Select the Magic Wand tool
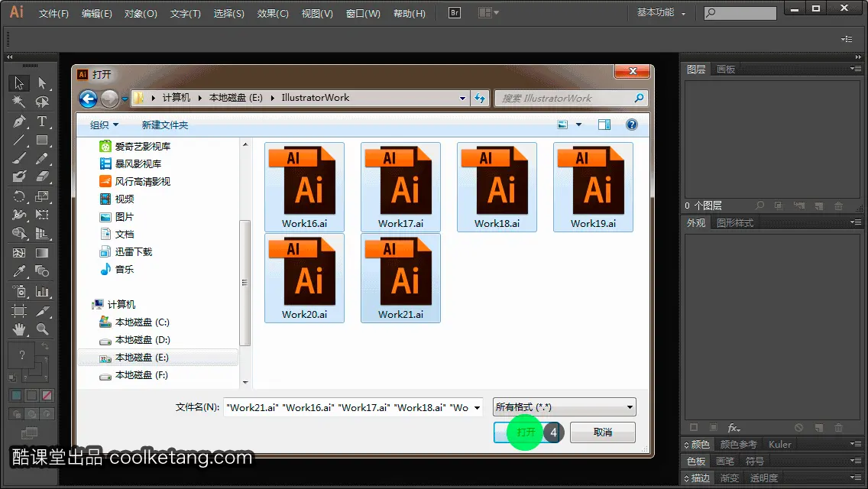The width and height of the screenshot is (868, 489). 19,102
